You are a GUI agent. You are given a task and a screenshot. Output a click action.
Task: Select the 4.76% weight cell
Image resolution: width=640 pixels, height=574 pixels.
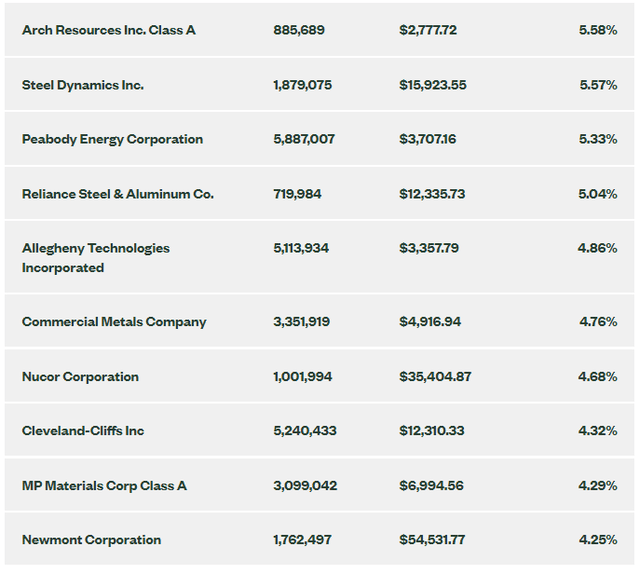598,322
